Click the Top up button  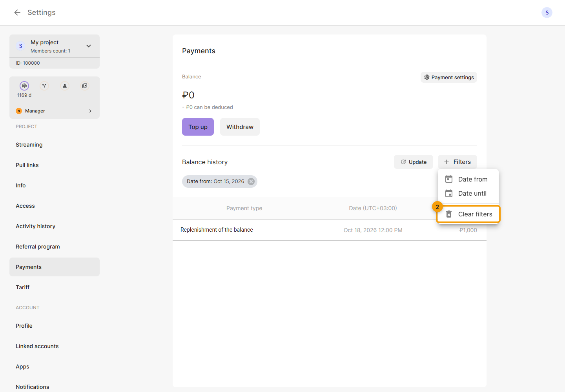pos(198,127)
